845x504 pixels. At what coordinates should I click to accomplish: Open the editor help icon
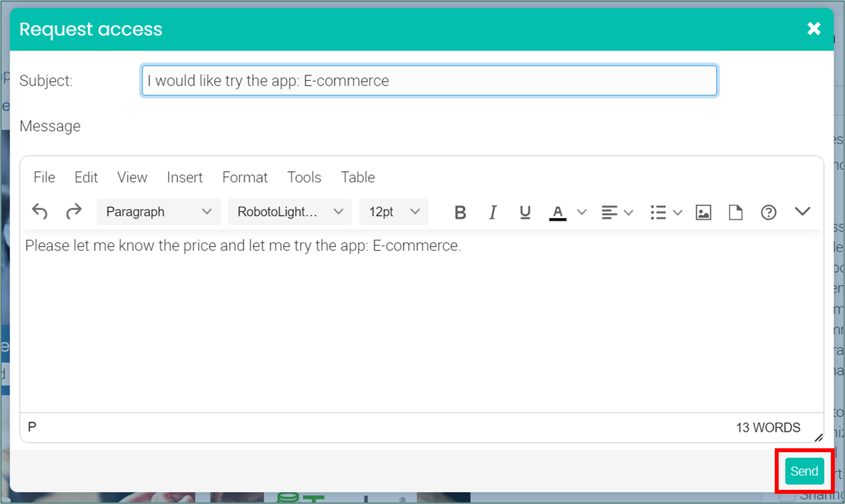[x=768, y=212]
